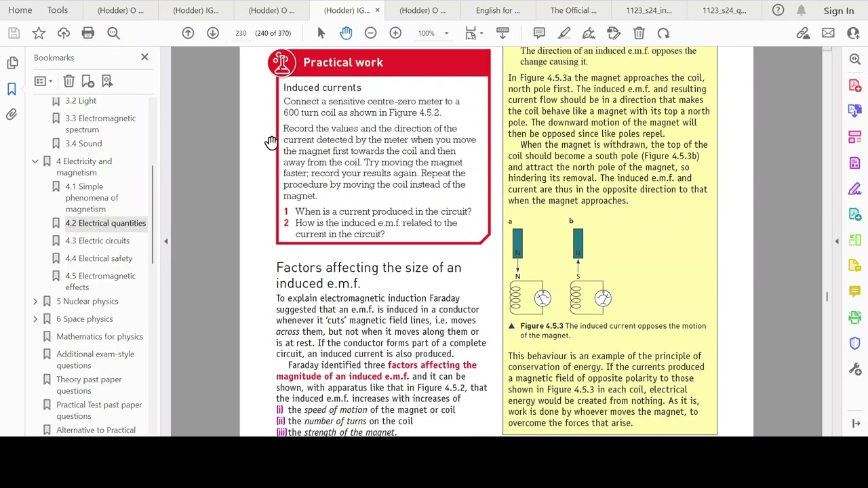Open bookmark 4.5 Electromagnetic effects
868x488 pixels.
(x=100, y=281)
